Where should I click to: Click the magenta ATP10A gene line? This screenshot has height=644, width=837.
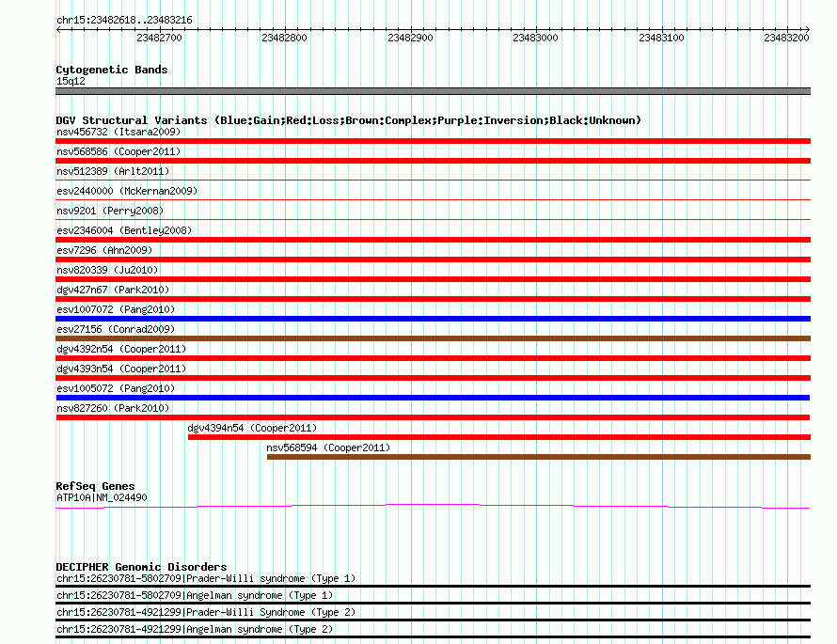pos(433,506)
